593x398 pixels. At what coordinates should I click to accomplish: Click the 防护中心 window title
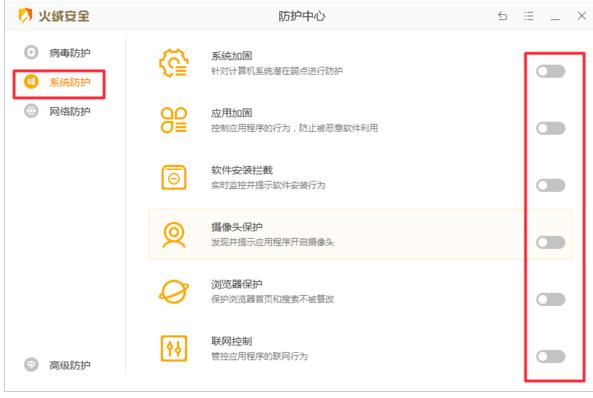(x=302, y=16)
